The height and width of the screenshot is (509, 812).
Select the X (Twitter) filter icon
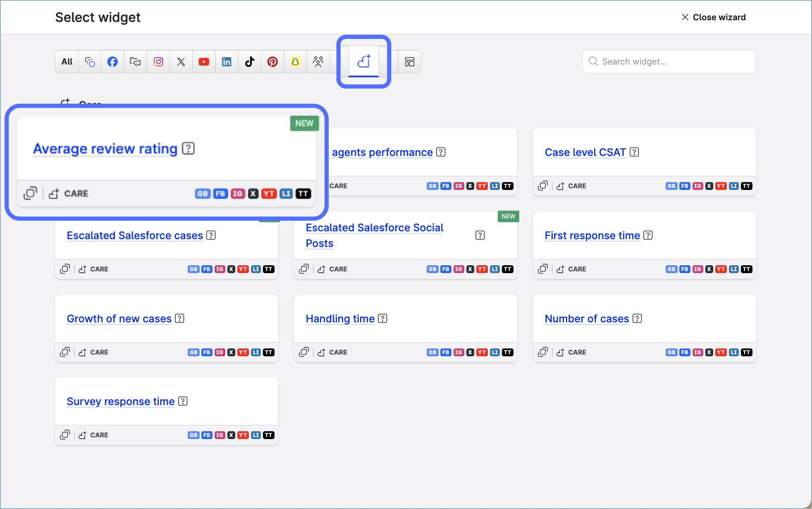(181, 62)
